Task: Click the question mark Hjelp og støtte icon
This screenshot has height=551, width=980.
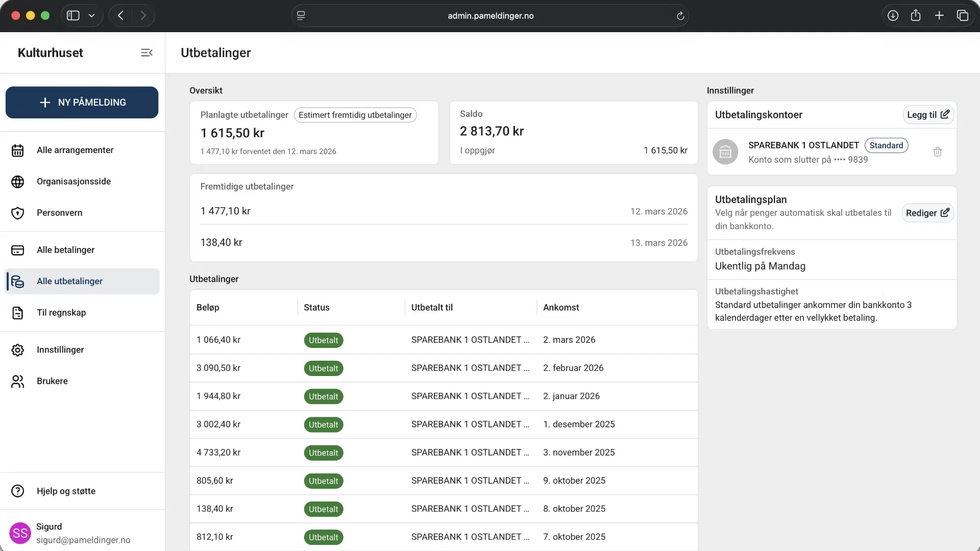Action: tap(18, 491)
